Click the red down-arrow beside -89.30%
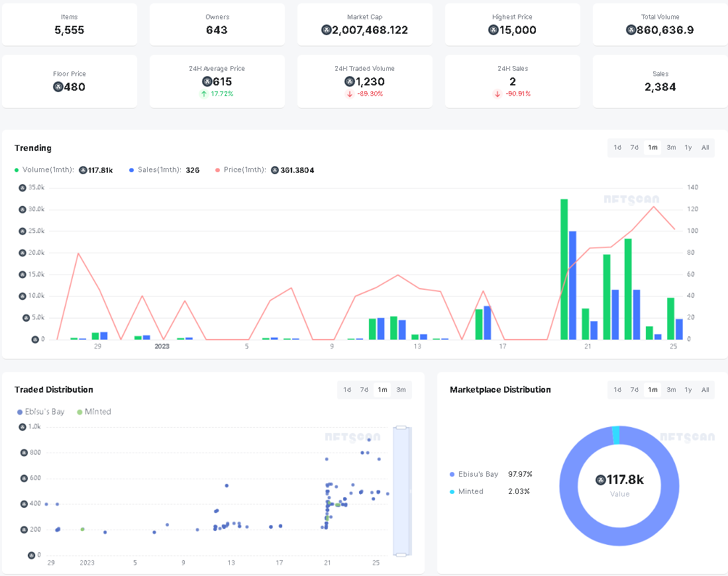This screenshot has height=576, width=728. click(348, 94)
